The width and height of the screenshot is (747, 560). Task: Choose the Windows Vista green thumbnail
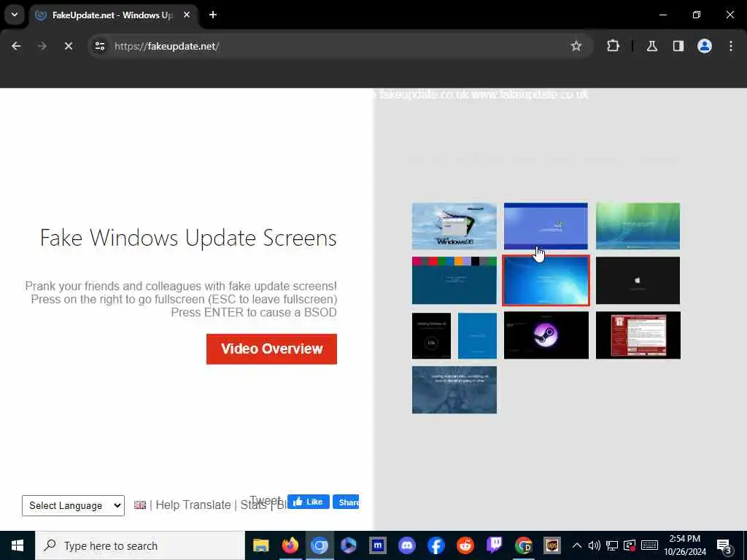638,226
